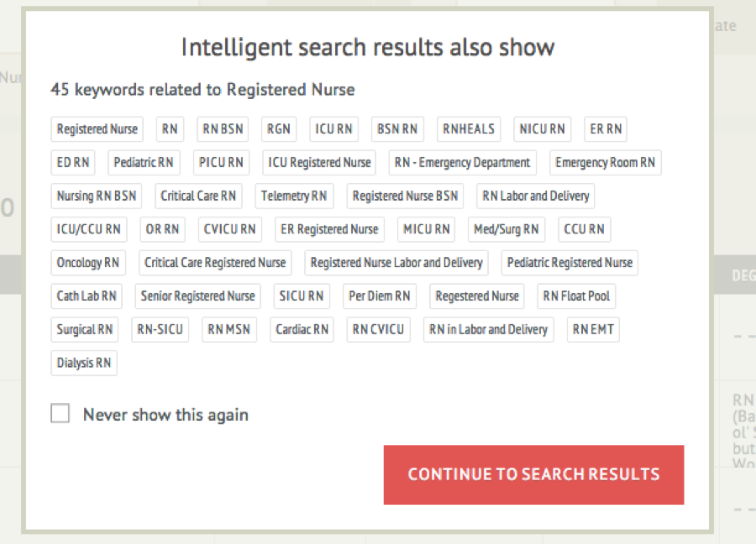Pick the Oncology RN tag
Image resolution: width=756 pixels, height=545 pixels.
click(88, 263)
